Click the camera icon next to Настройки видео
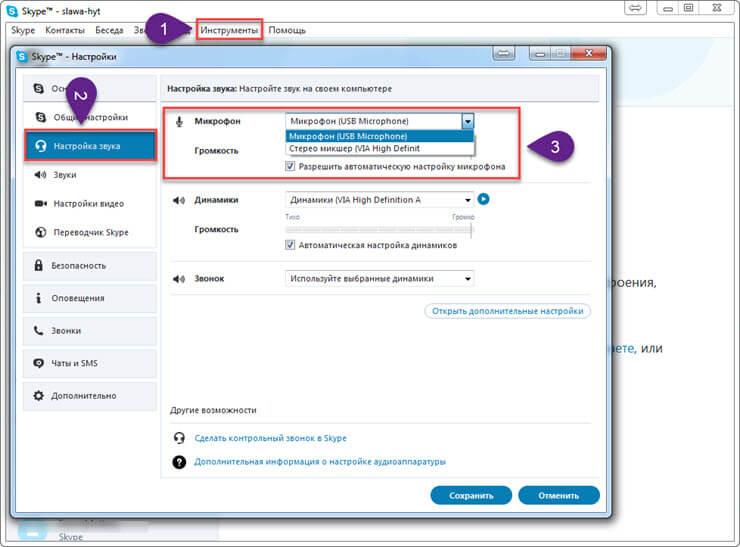The width and height of the screenshot is (740, 547). 41,203
